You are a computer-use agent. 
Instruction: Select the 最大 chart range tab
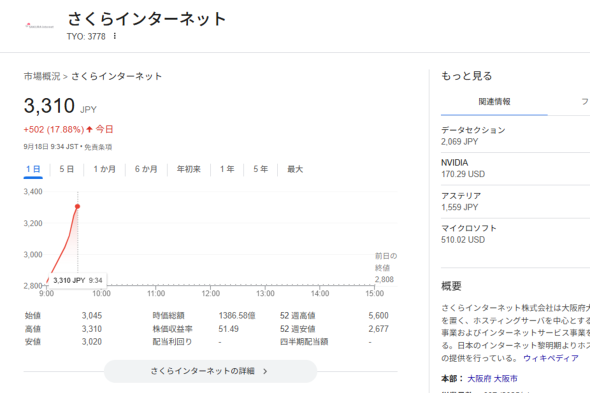click(x=295, y=169)
